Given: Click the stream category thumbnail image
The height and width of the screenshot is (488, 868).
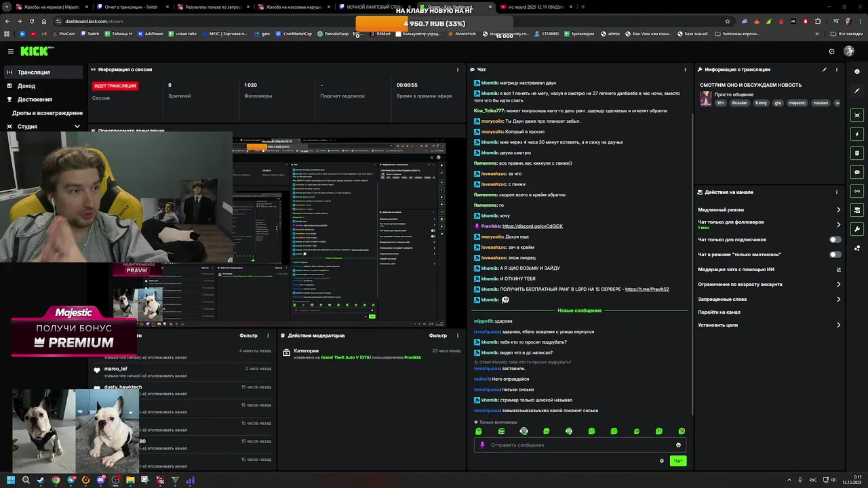Looking at the screenshot, I should click(x=706, y=100).
